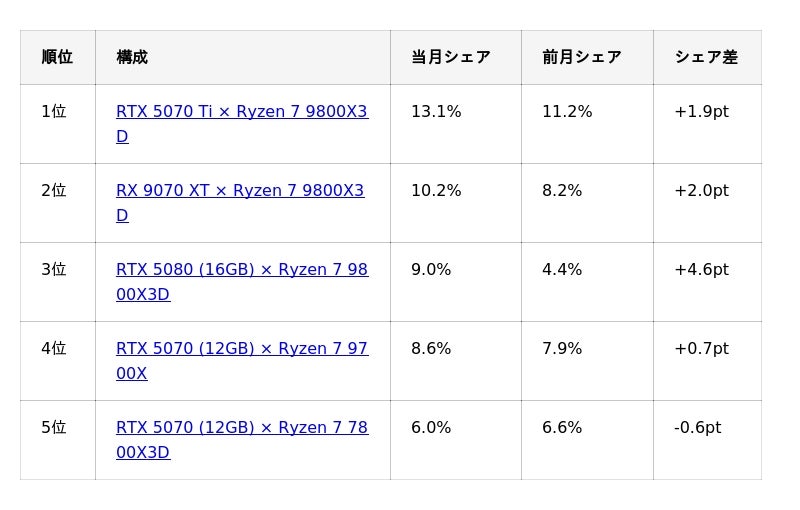Image resolution: width=800 pixels, height=510 pixels.
Task: Click the 3位 rank cell
Action: coord(58,282)
